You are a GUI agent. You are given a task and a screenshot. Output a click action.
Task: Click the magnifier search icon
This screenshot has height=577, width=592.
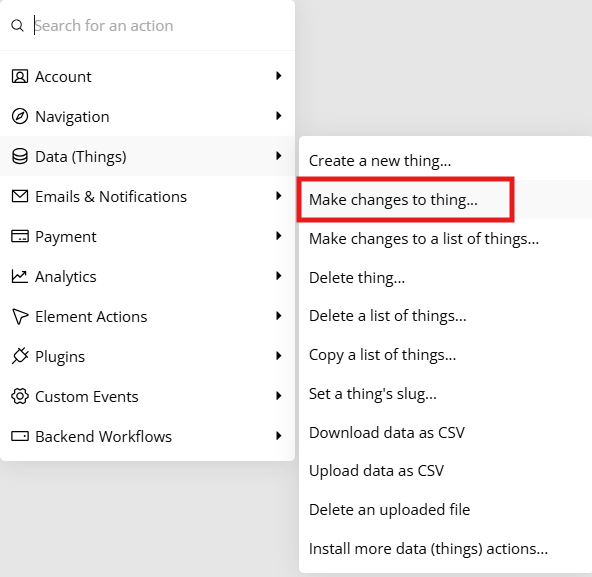point(17,26)
